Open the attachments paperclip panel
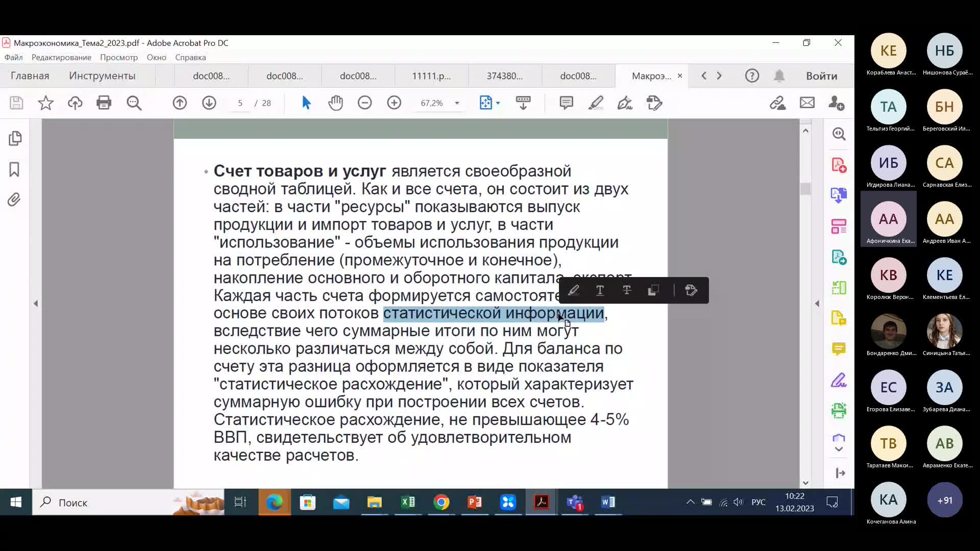The width and height of the screenshot is (980, 551). pyautogui.click(x=14, y=199)
